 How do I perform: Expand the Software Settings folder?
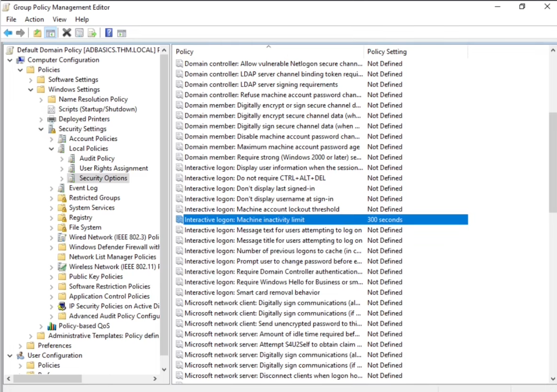click(x=31, y=80)
